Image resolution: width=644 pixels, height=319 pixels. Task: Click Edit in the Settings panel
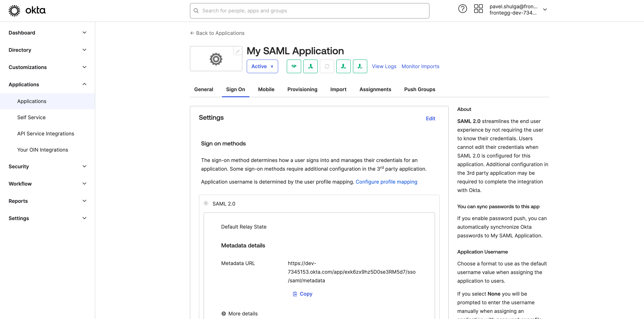[x=430, y=118]
